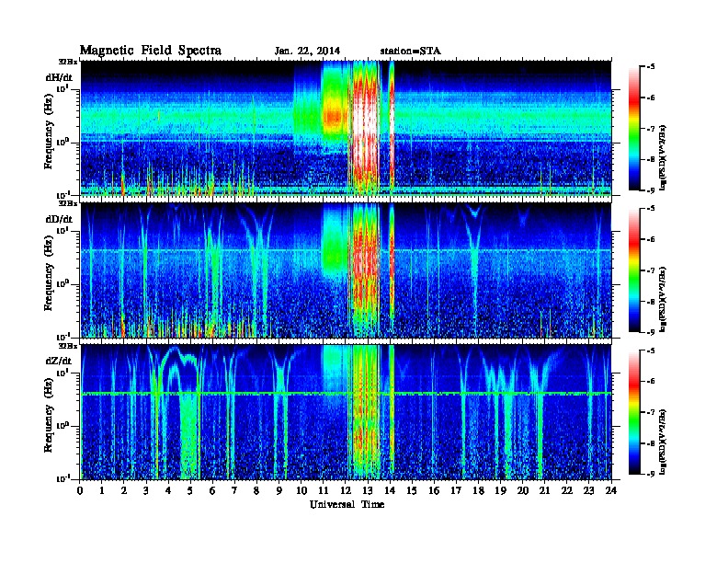Click the "32Hz" label atop dZ/dt panel
Viewport: 728px width, 563px height.
pos(67,346)
